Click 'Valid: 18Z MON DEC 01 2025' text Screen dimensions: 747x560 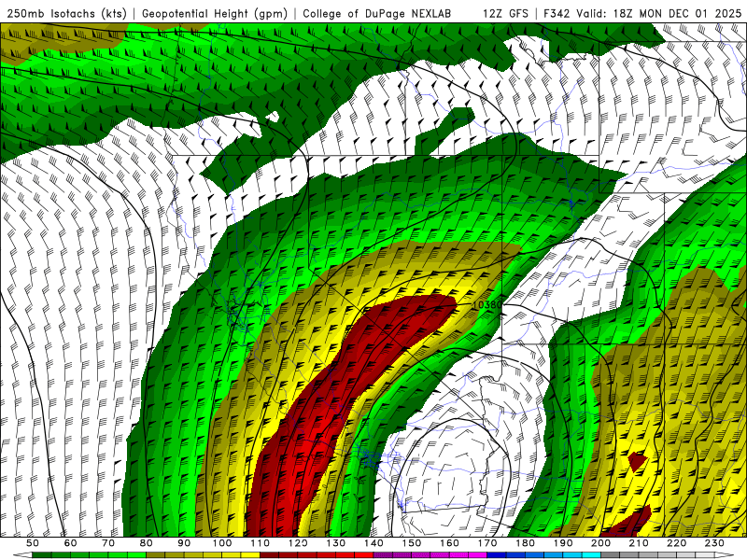tap(659, 13)
